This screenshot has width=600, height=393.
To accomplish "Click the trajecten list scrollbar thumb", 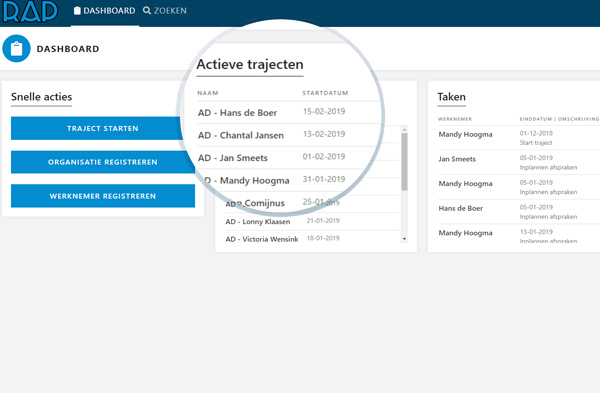I will 404,161.
